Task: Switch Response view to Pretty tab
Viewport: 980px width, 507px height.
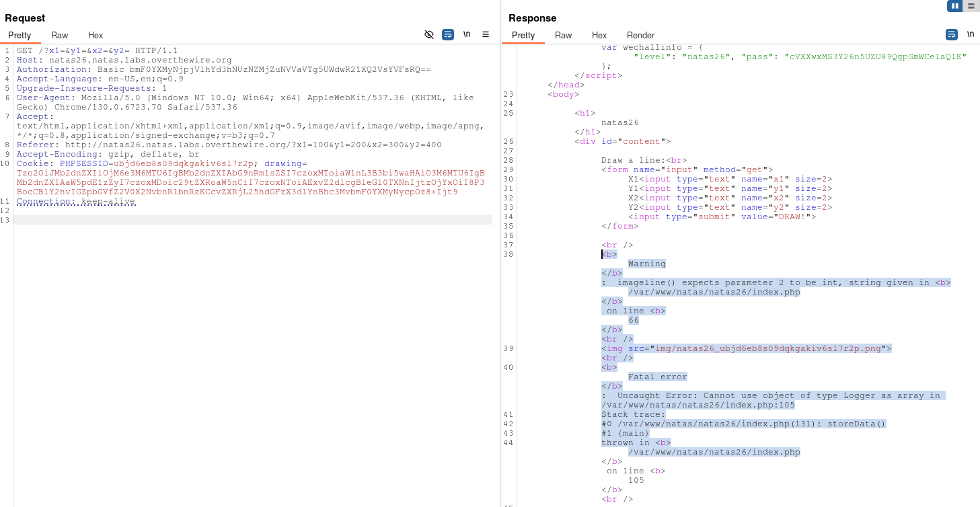Action: coord(523,35)
